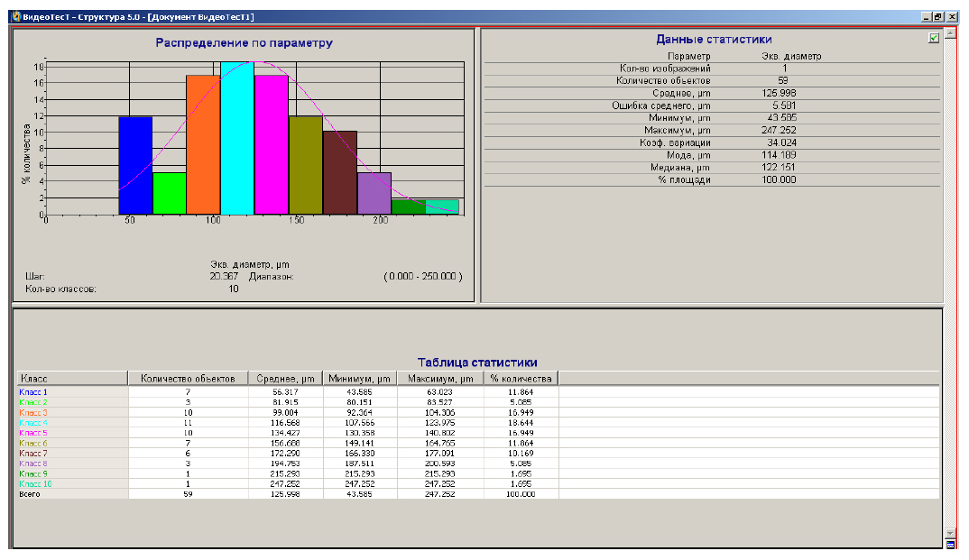Click the Среднее, µm column header

coord(285,379)
